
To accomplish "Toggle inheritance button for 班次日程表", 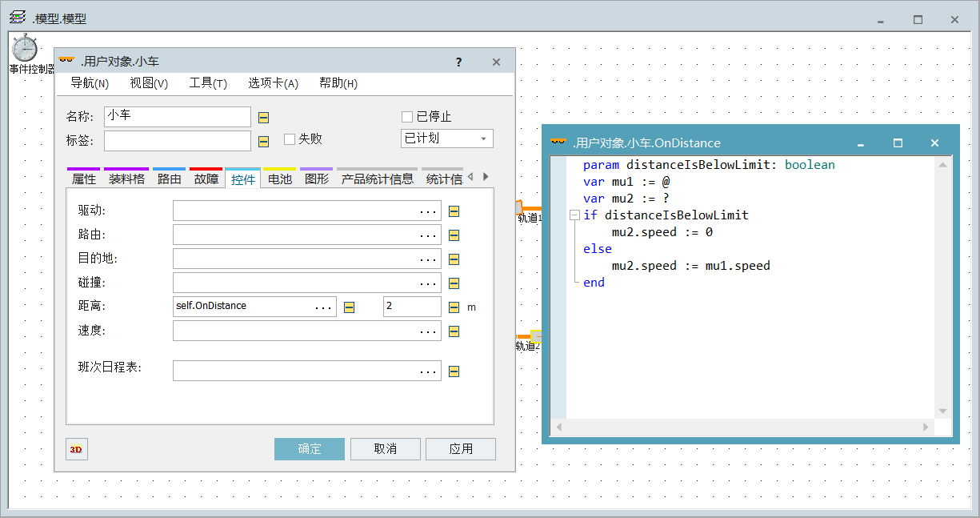I will pyautogui.click(x=454, y=371).
